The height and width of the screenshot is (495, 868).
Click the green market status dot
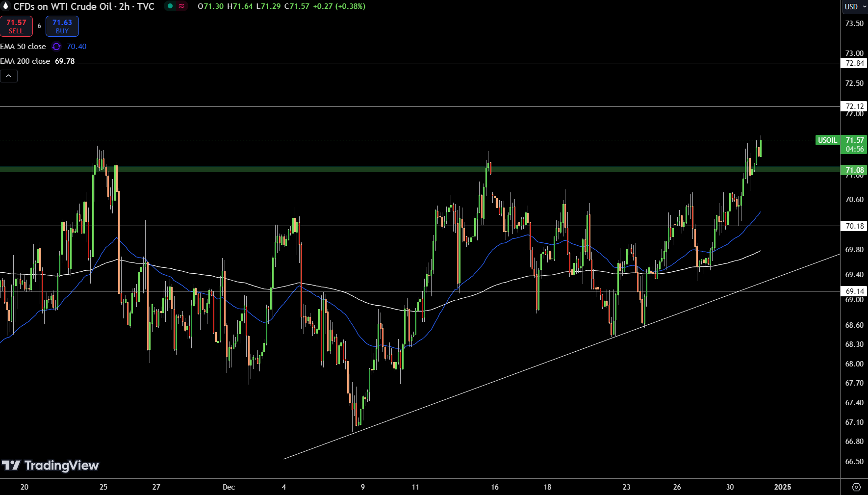point(170,6)
